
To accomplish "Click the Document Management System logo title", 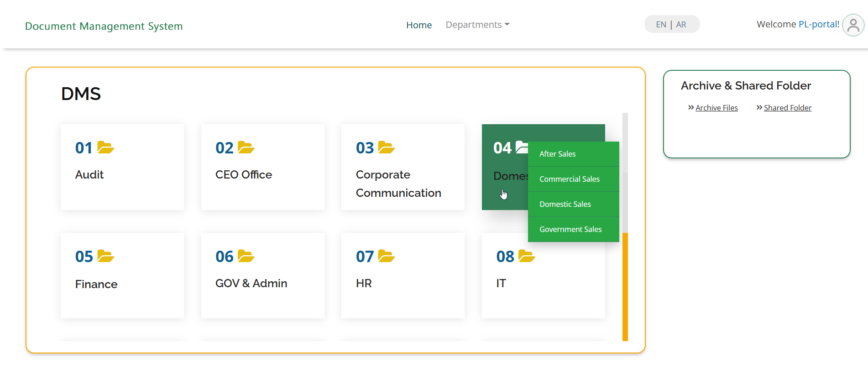I will click(104, 26).
